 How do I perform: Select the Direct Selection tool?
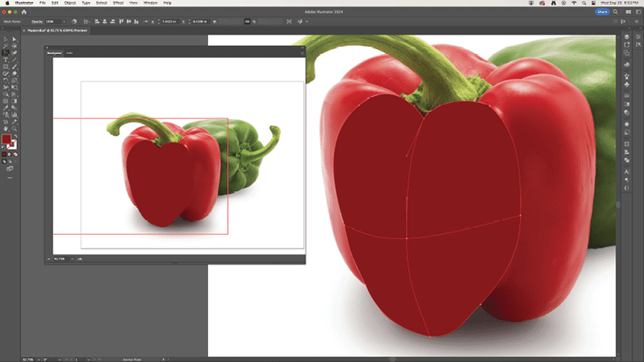coord(14,39)
